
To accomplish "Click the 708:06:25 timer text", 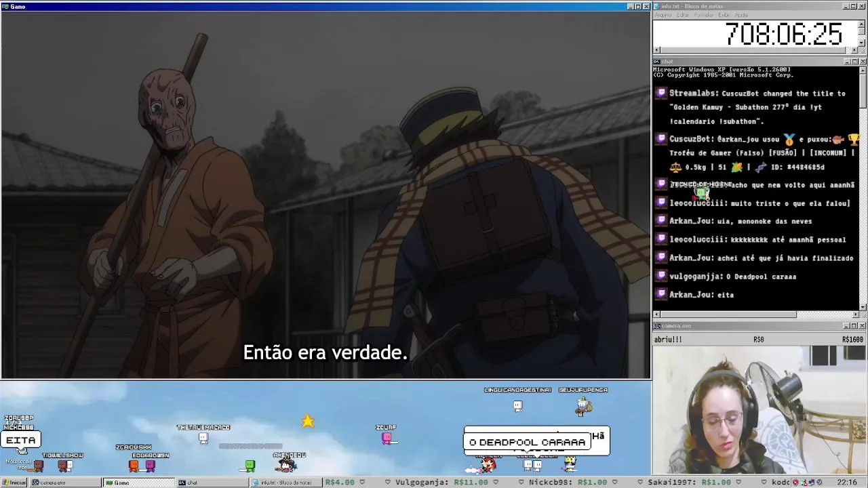I will 783,34.
